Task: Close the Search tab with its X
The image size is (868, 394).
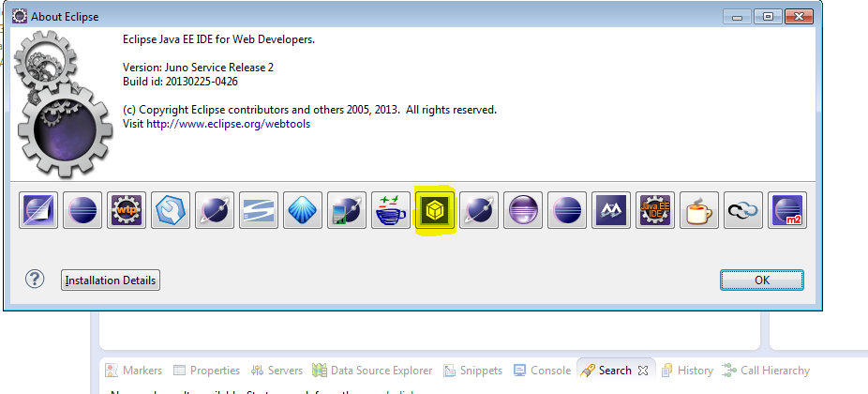Action: click(x=643, y=371)
